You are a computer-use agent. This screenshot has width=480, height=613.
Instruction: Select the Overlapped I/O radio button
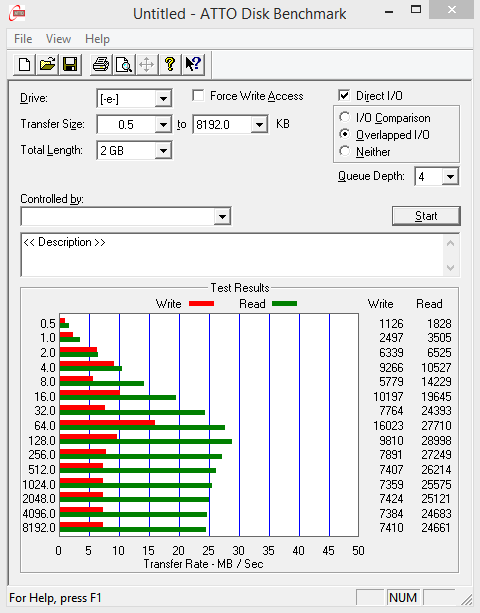(x=345, y=134)
